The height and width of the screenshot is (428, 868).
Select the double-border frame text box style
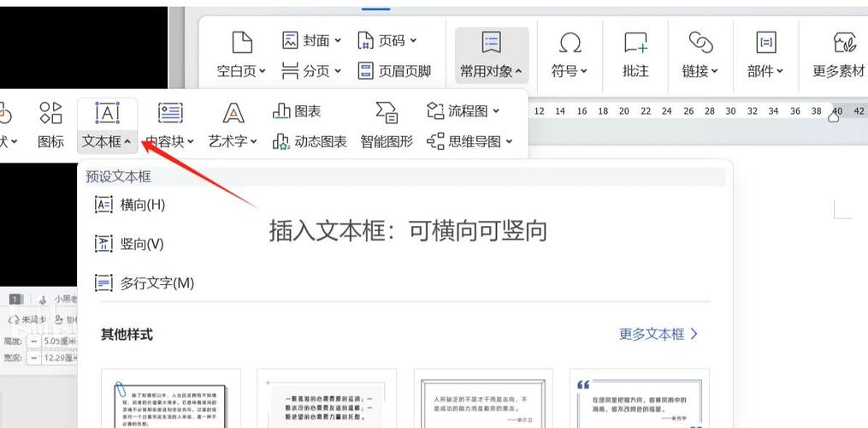(x=483, y=398)
